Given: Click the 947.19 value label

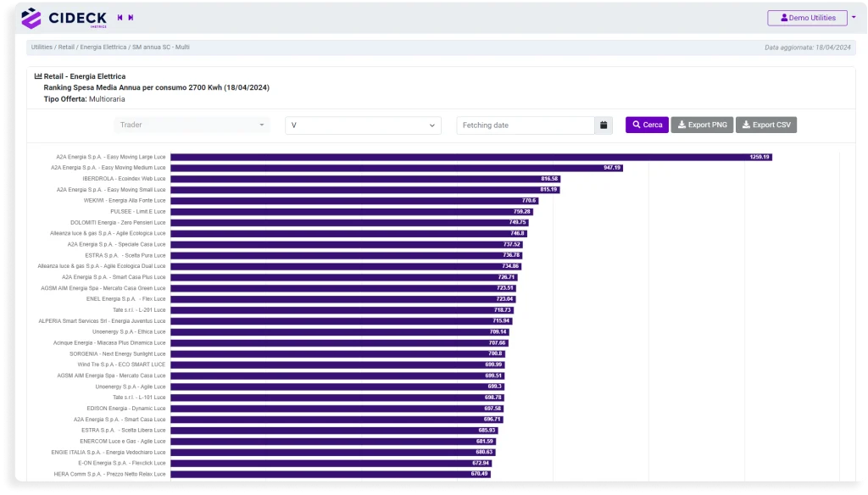Looking at the screenshot, I should 612,168.
